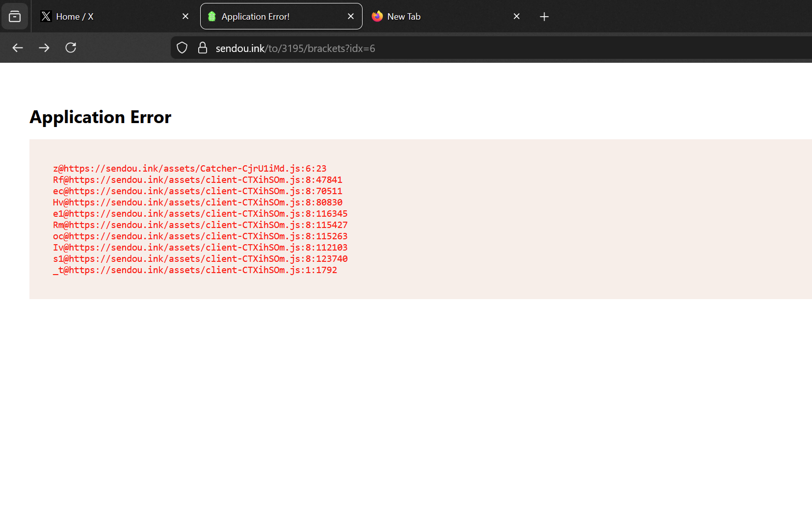Close the Application Error! tab
Image resolution: width=812 pixels, height=507 pixels.
351,17
